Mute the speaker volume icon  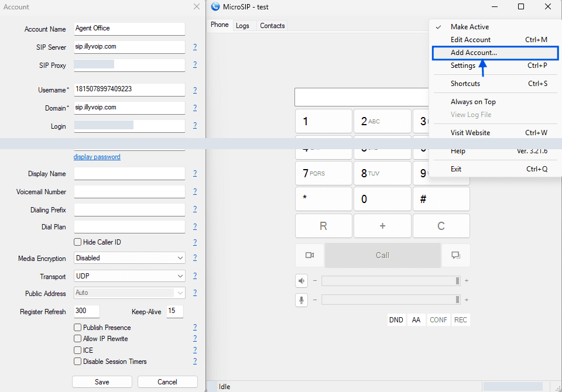301,281
